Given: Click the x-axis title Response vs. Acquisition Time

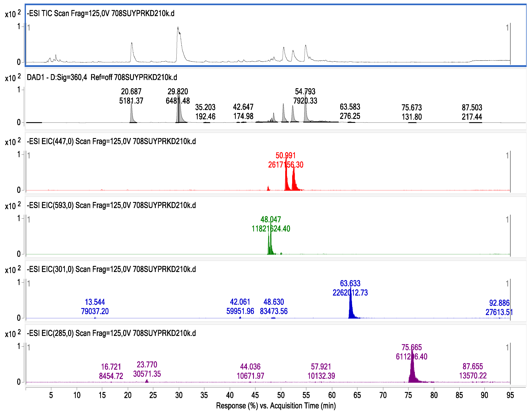Looking at the screenshot, I should (x=276, y=406).
